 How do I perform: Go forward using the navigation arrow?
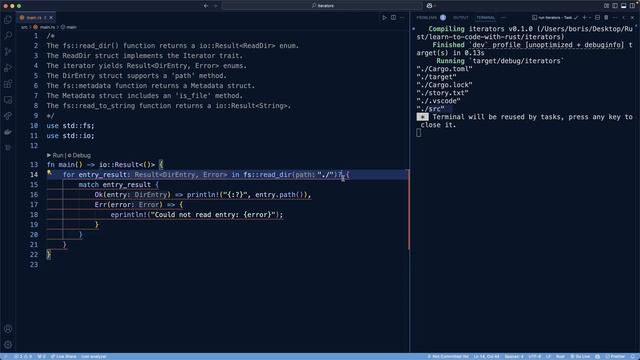tap(216, 6)
